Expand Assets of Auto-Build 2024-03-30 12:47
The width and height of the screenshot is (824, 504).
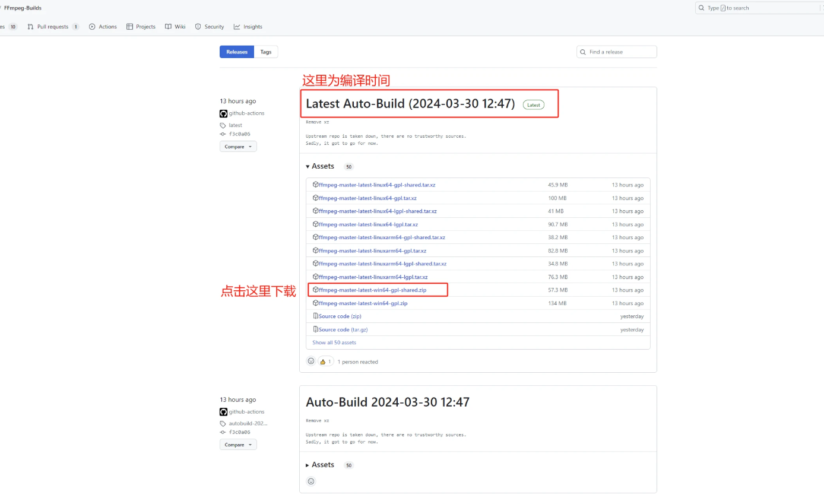[320, 465]
